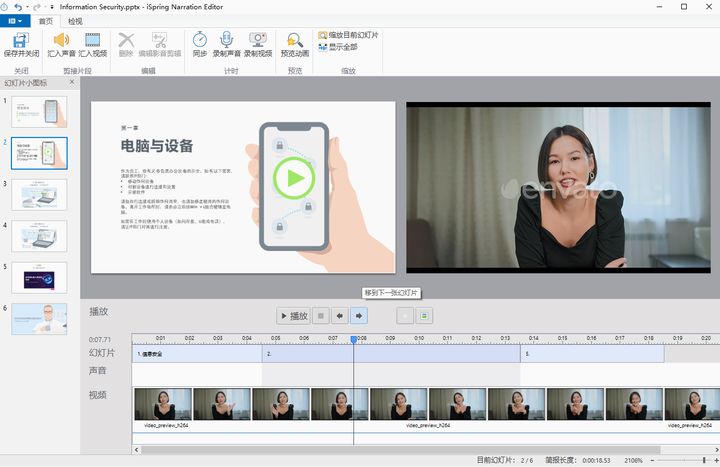Record video with 录制视频
This screenshot has height=467, width=720.
point(258,45)
